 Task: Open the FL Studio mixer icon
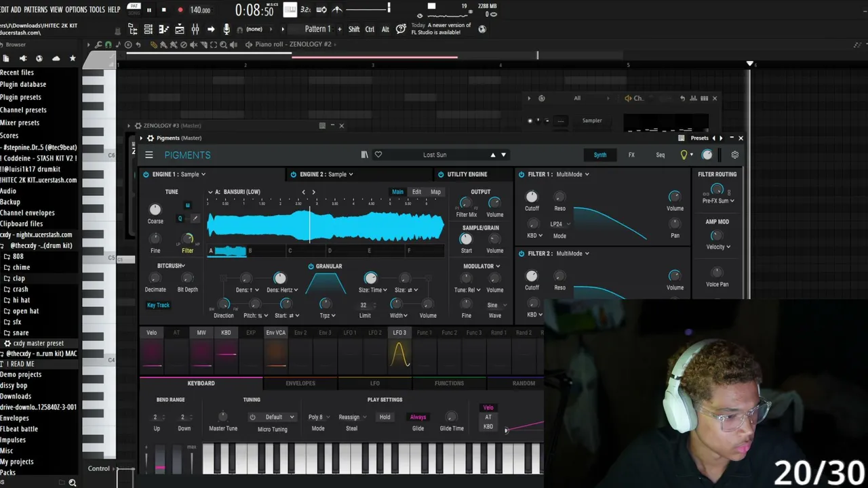pos(195,29)
